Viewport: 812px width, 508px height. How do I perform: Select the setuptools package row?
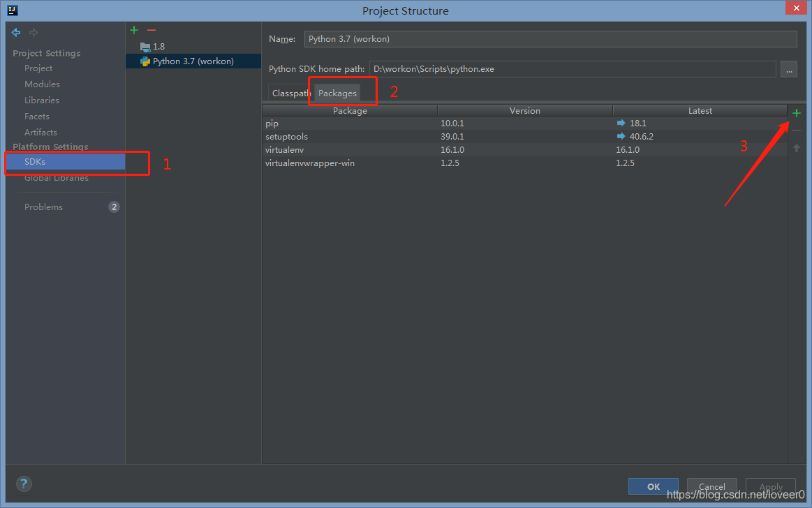click(524, 137)
